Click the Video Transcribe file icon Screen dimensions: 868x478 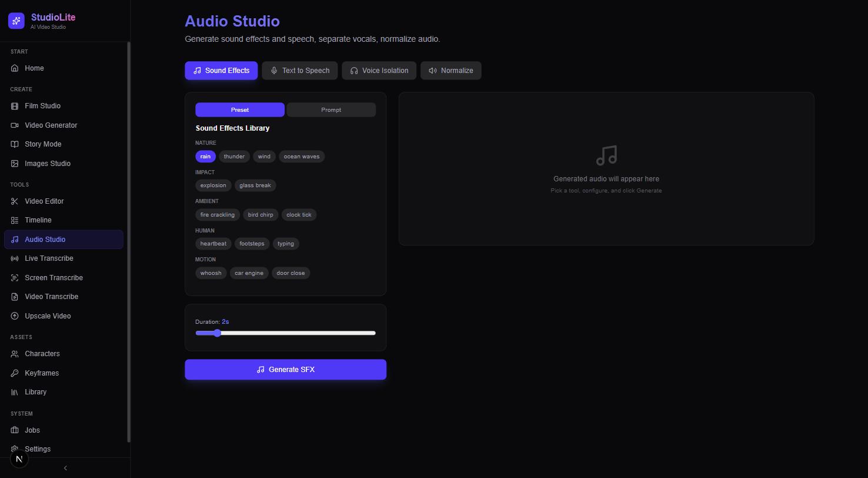[x=15, y=297]
